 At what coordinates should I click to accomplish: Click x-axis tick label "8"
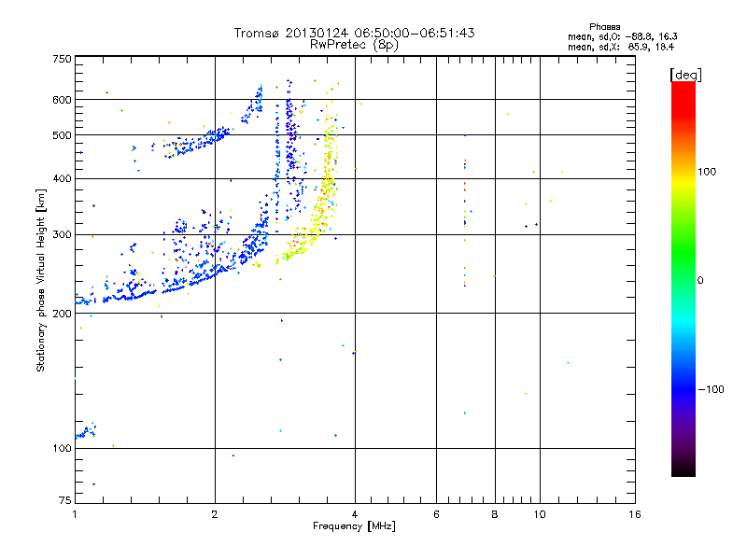coord(495,514)
